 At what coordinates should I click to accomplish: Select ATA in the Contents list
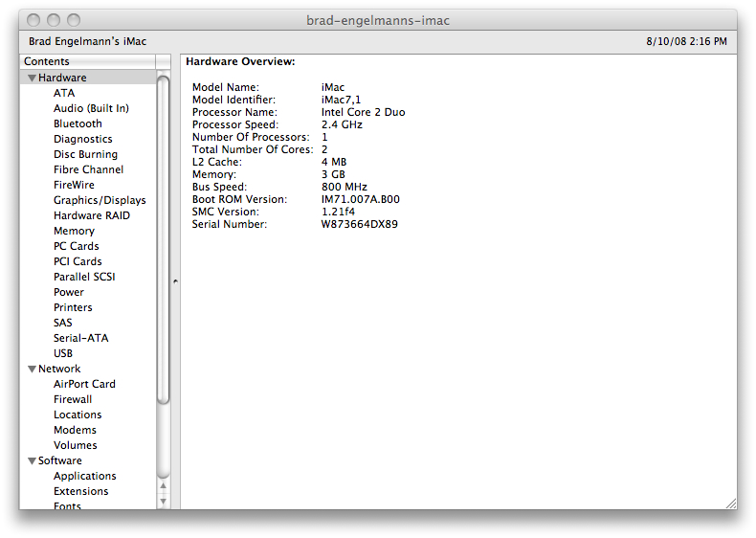pyautogui.click(x=64, y=93)
